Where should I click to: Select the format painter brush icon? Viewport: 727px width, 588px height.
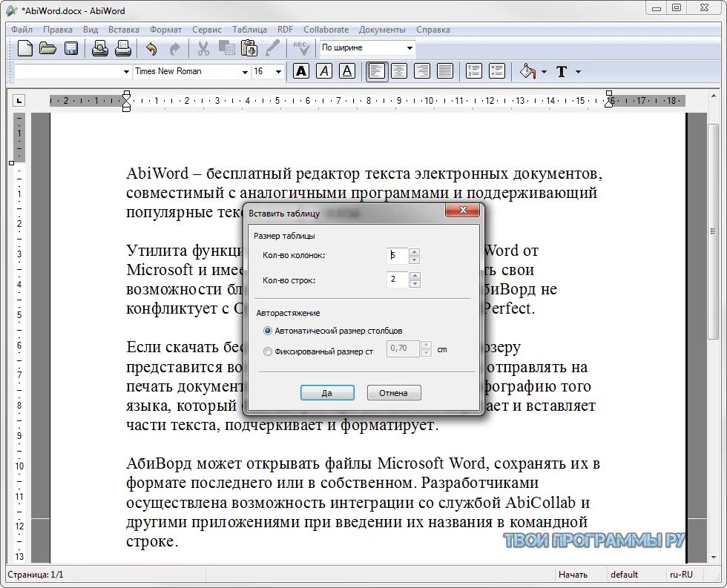point(273,48)
